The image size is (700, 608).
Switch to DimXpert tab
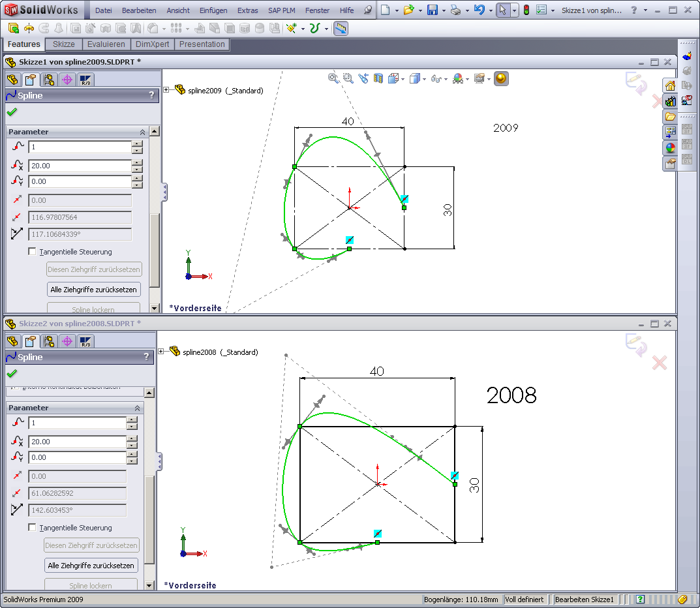tap(152, 44)
